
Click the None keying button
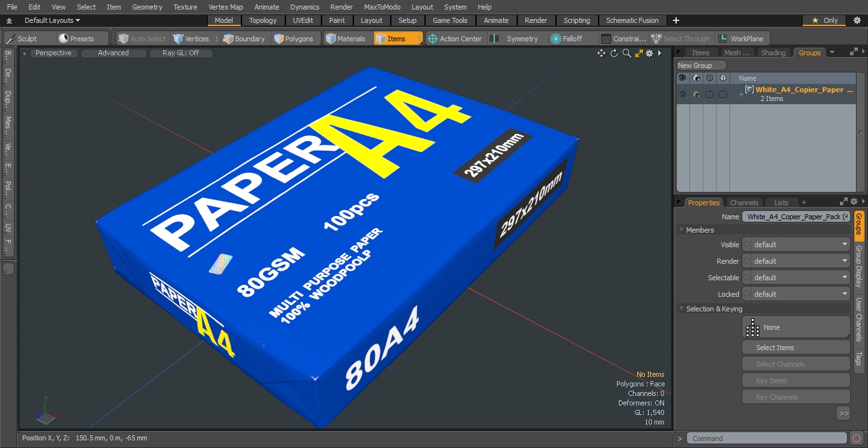(796, 327)
